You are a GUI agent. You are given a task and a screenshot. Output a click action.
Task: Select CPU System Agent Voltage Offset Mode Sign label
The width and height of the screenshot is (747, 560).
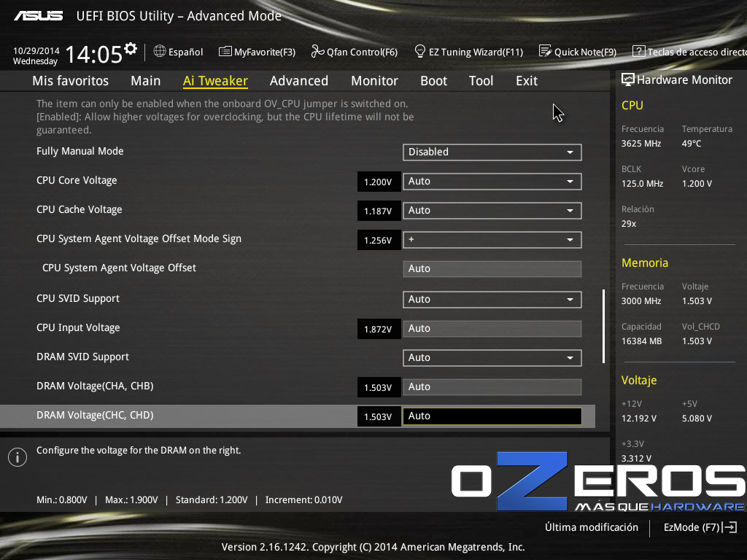coord(139,239)
